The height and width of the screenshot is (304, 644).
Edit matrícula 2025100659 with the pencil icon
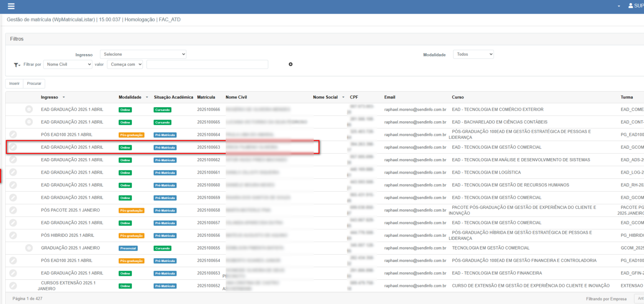pyautogui.click(x=13, y=198)
